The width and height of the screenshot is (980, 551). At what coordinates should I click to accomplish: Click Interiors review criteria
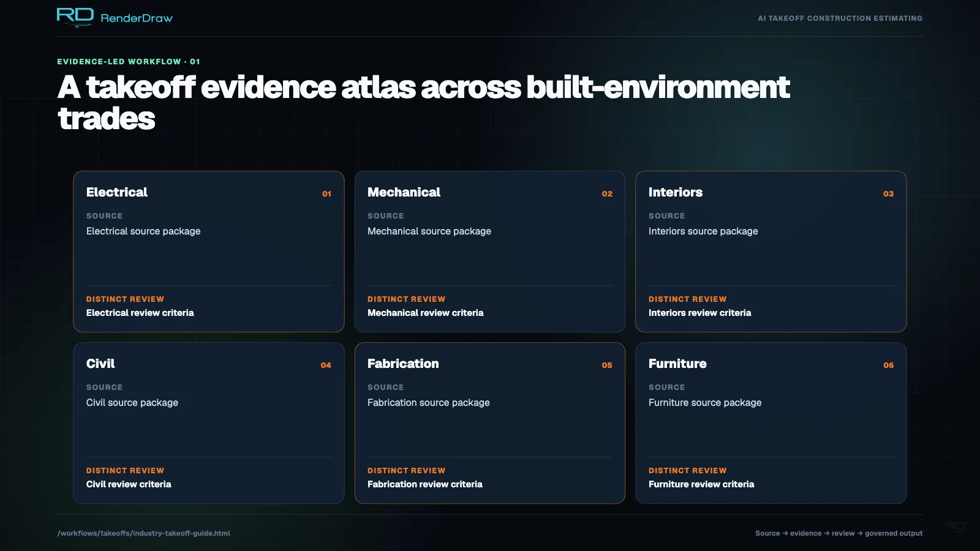[x=699, y=313]
